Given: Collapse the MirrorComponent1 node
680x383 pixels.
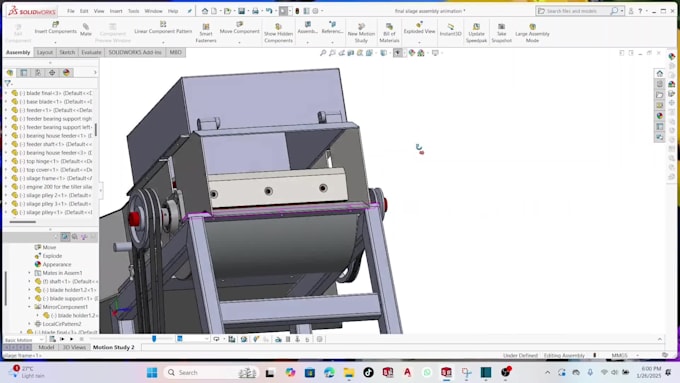Looking at the screenshot, I should tap(29, 307).
